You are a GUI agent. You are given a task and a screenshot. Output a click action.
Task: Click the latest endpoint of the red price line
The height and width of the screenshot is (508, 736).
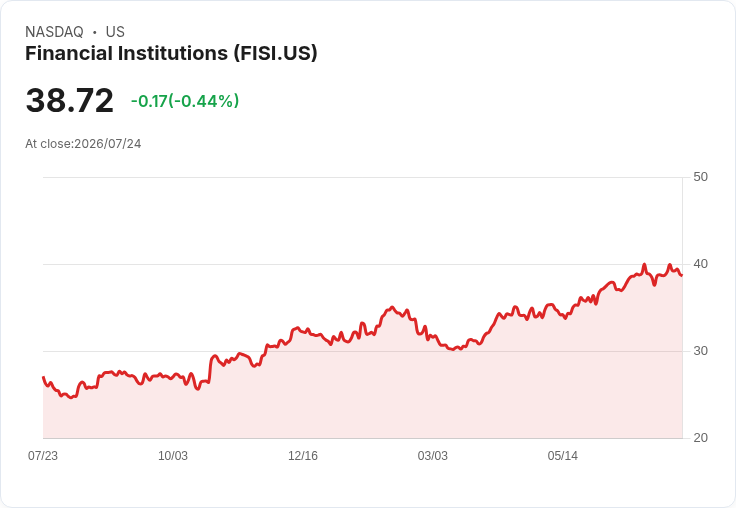pos(682,275)
